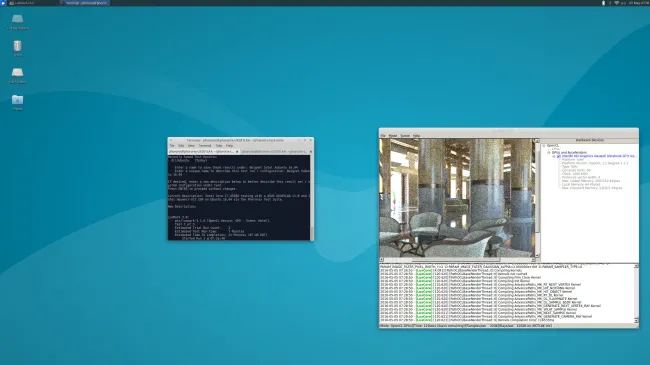Toggle the Intel HD Graphics device checkbox
This screenshot has height=365, width=650.
tap(559, 156)
